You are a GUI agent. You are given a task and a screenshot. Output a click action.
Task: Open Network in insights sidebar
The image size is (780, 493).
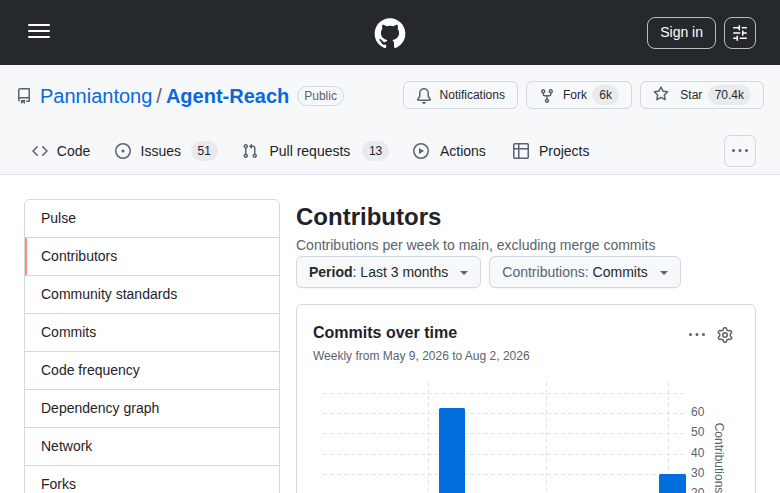click(x=152, y=446)
